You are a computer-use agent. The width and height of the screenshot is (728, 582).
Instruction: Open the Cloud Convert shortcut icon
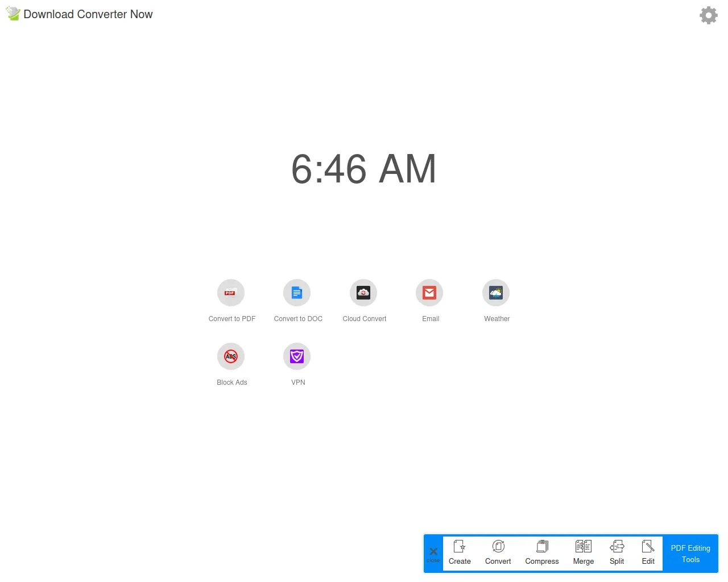point(363,293)
